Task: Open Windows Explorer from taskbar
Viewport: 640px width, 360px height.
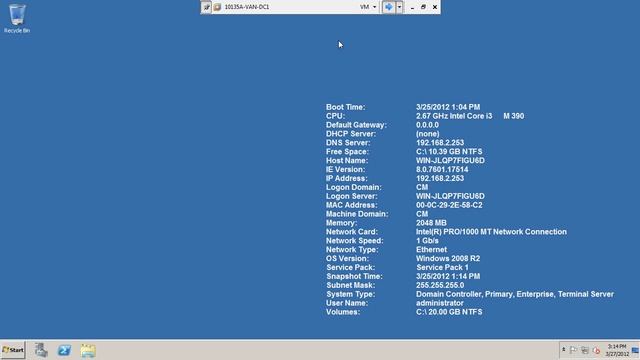Action: click(x=88, y=351)
